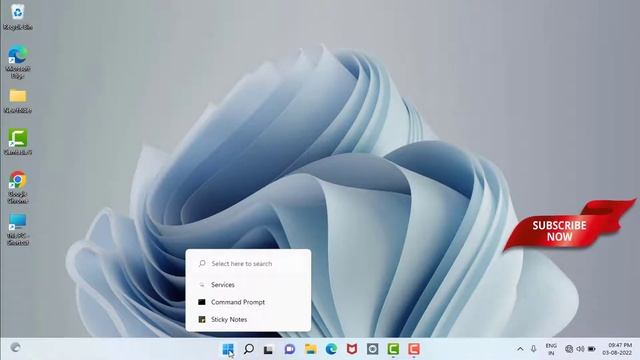Open the clock and date panel

coord(617,349)
